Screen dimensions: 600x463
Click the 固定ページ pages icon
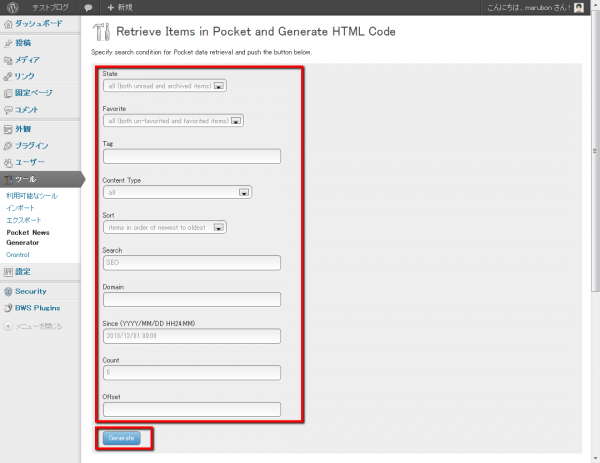tap(8, 93)
